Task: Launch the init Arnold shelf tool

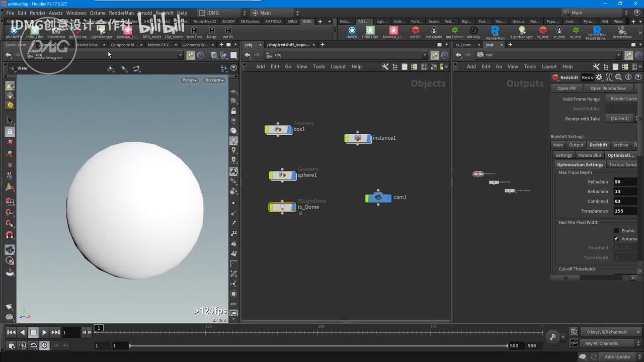Action: tap(434, 31)
